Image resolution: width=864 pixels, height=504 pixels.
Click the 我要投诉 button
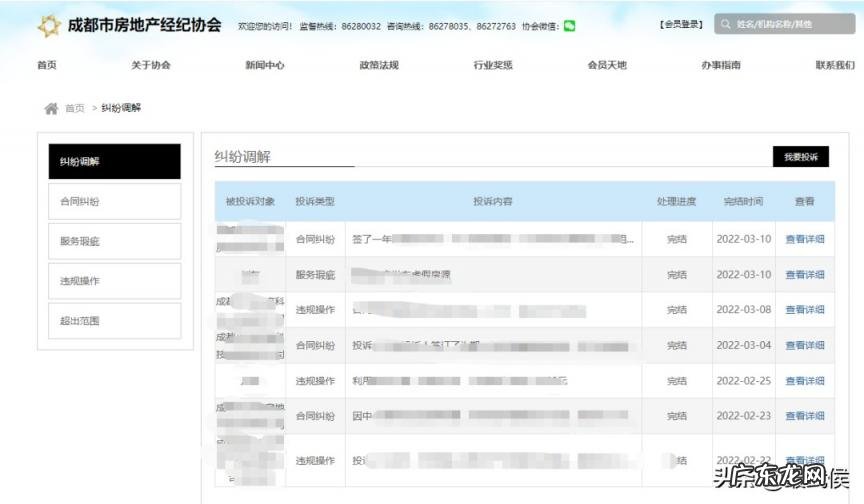point(801,157)
